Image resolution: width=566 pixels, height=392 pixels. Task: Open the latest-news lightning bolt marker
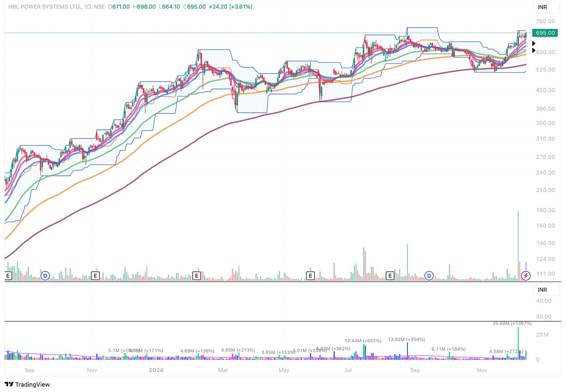pos(526,276)
